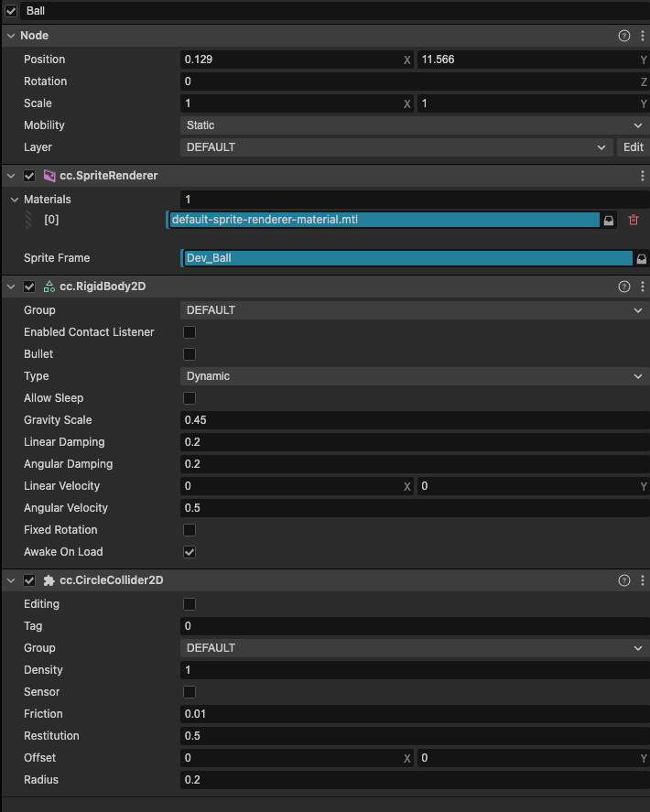Collapse the cc.CircleCollider2D section
650x812 pixels.
11,580
